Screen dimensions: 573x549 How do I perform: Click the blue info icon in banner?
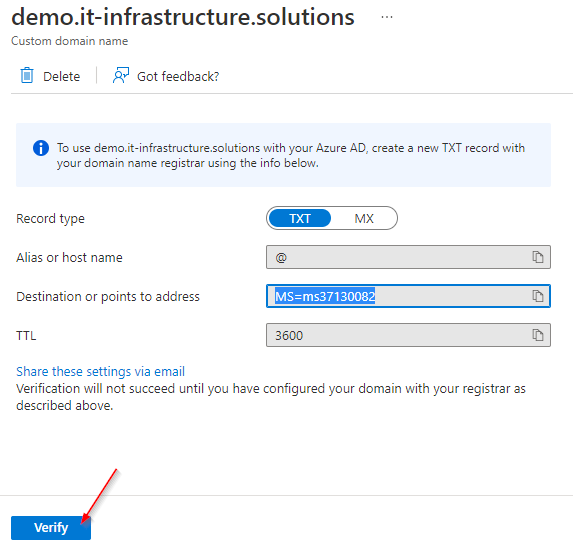[41, 148]
